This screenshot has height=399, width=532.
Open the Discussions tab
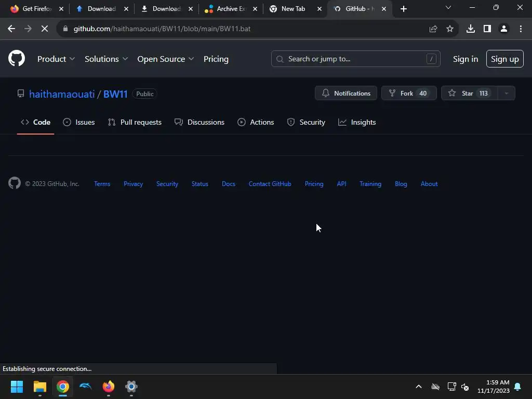point(199,122)
